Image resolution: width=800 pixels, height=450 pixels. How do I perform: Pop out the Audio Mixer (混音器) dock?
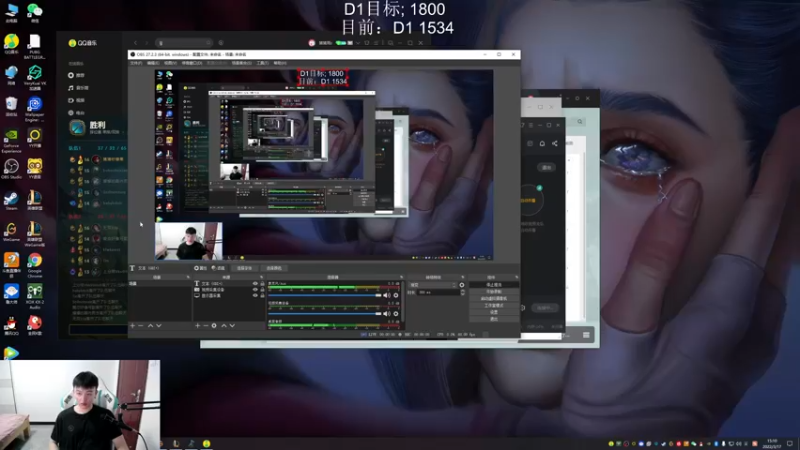point(401,277)
